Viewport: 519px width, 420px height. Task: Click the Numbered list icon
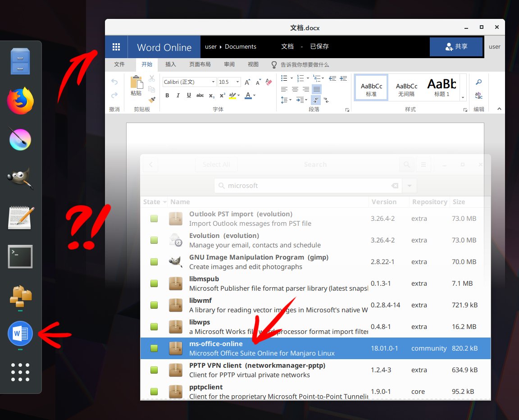pos(300,78)
